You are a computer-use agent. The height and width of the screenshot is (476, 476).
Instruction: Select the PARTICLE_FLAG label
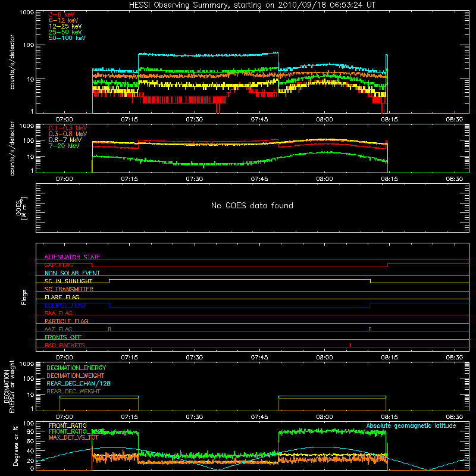67,321
